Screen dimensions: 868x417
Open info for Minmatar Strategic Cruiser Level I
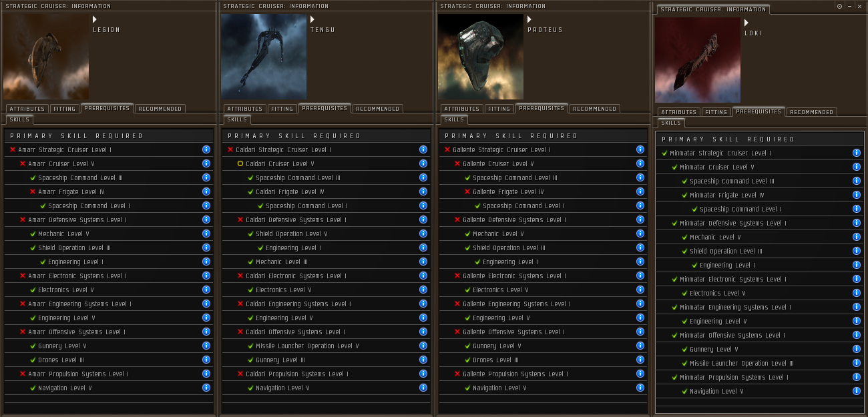[x=857, y=153]
